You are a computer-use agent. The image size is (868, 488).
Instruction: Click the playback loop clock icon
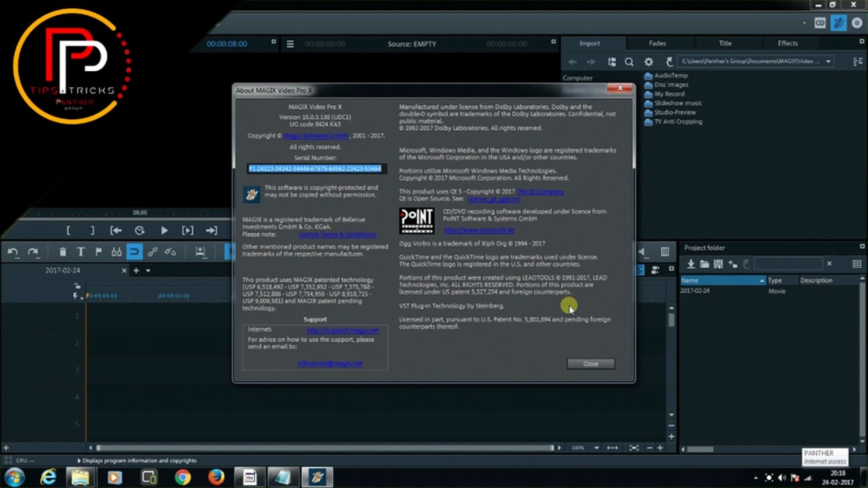tap(140, 230)
